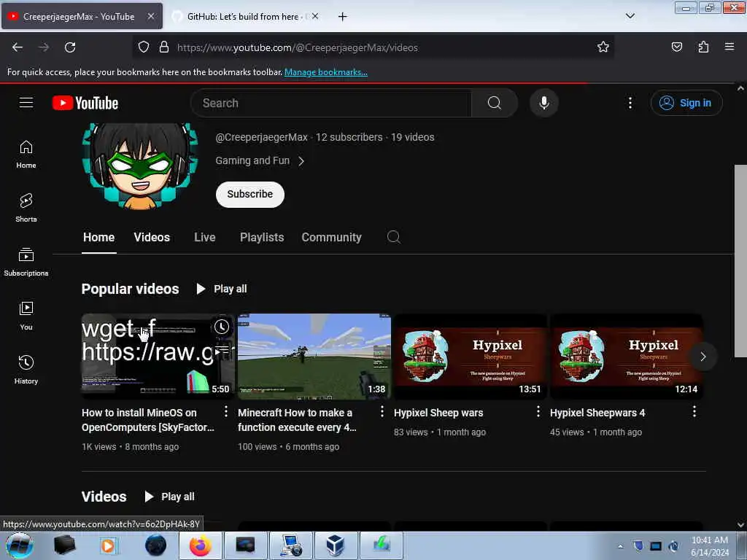Show next popular videos arrow

click(x=703, y=357)
